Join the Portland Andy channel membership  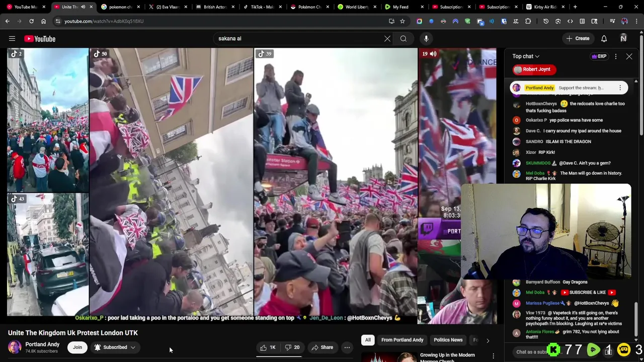[77, 347]
